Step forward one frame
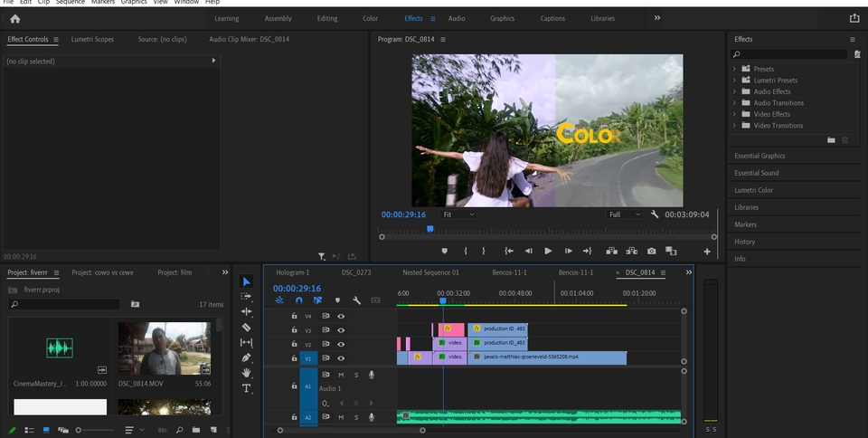Viewport: 868px width, 438px height. 568,251
